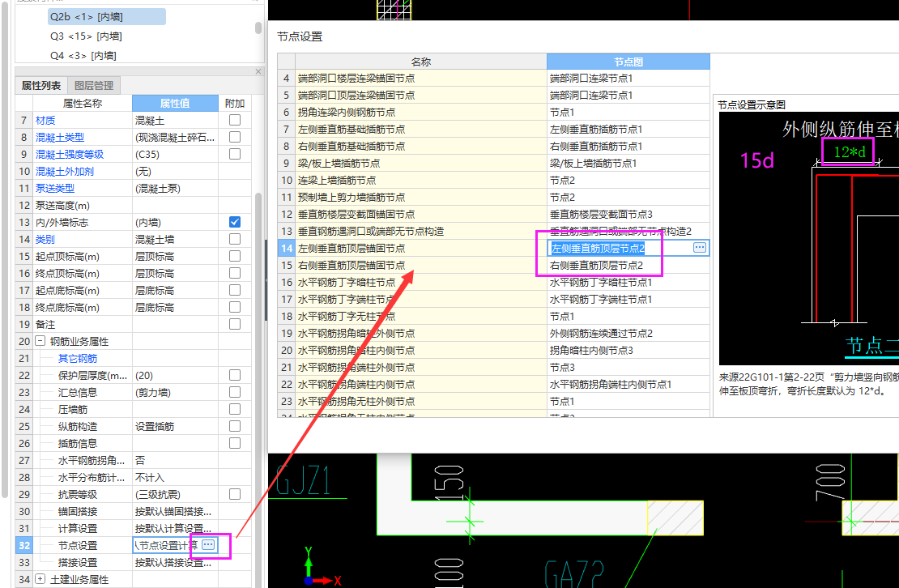Toggle 混凝土类型 attach checkbox

(x=235, y=137)
